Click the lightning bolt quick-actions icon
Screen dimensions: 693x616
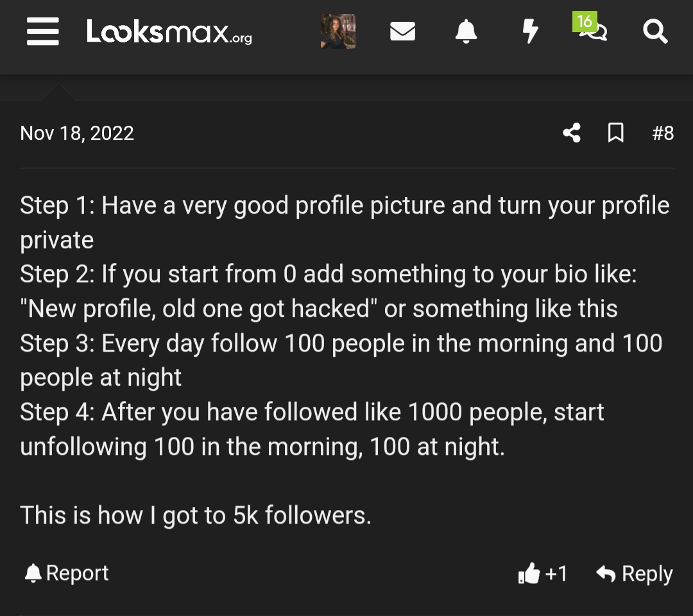click(529, 31)
